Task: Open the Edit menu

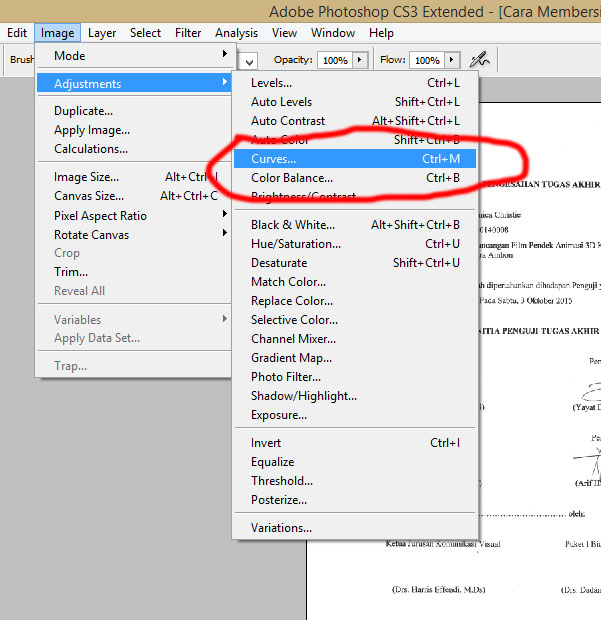Action: (17, 33)
